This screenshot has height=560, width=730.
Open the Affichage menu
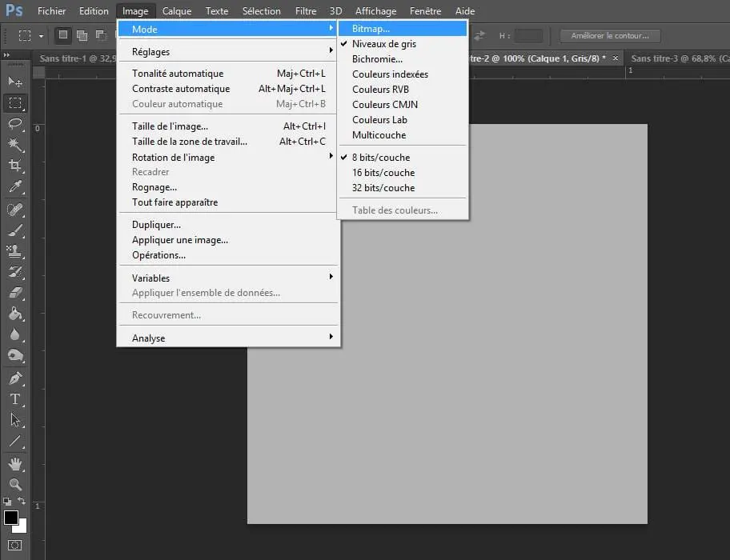coord(375,10)
